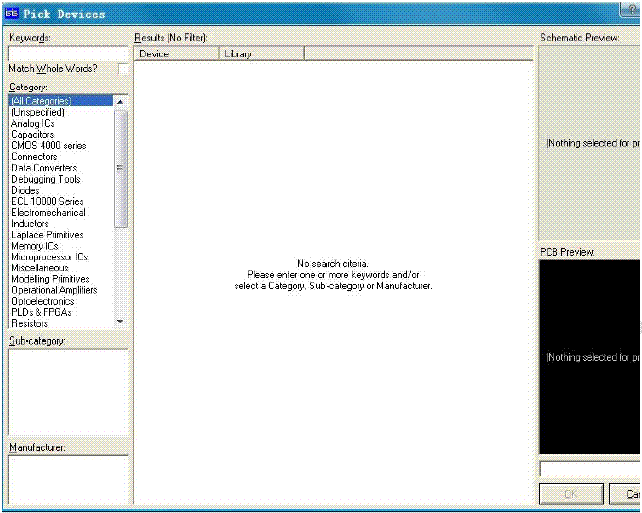Select the Microprocessor ICs category
The image size is (642, 513).
click(x=49, y=257)
